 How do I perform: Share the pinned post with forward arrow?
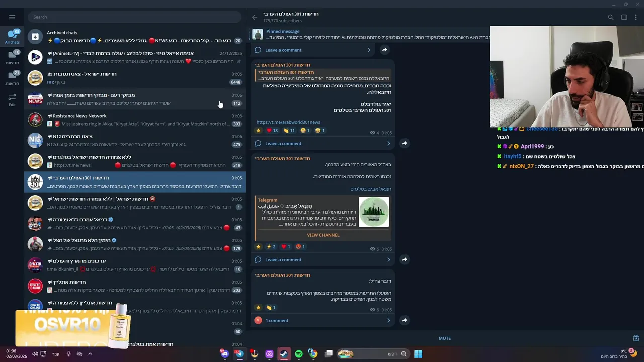click(384, 50)
